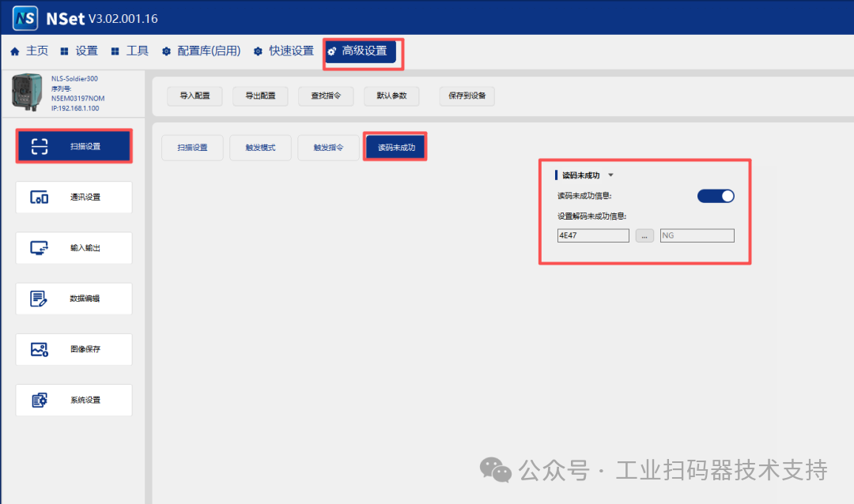Click the 设置解码未成功信息 label
The height and width of the screenshot is (504, 854).
click(591, 216)
